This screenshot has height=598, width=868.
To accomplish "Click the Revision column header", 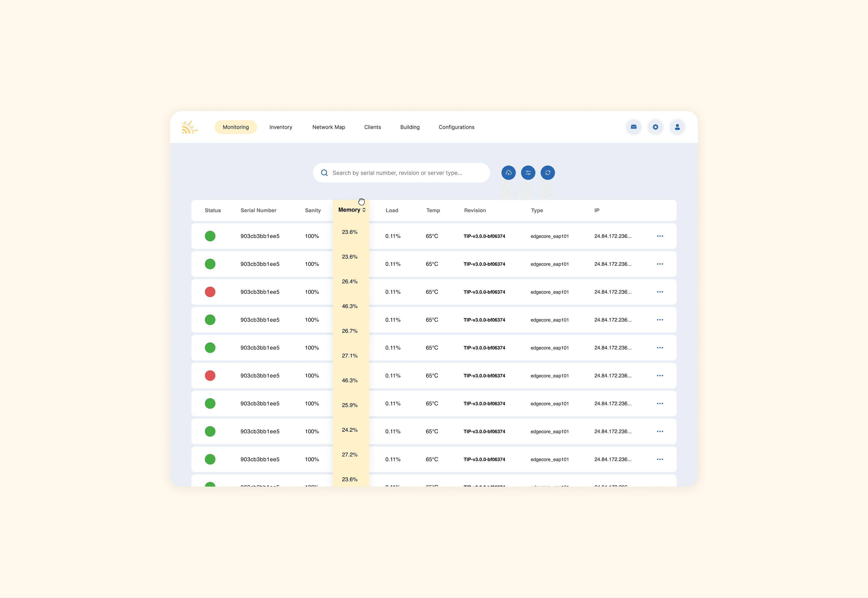I will 475,211.
